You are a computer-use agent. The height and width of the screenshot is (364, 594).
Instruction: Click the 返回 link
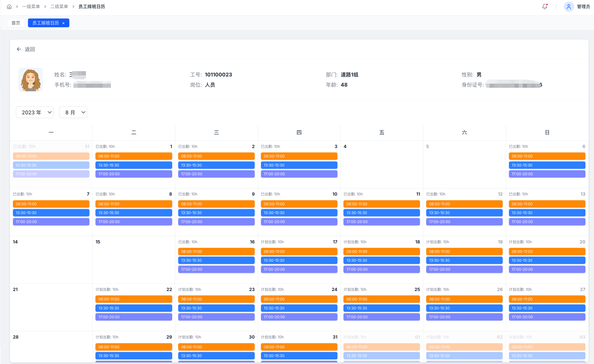30,49
